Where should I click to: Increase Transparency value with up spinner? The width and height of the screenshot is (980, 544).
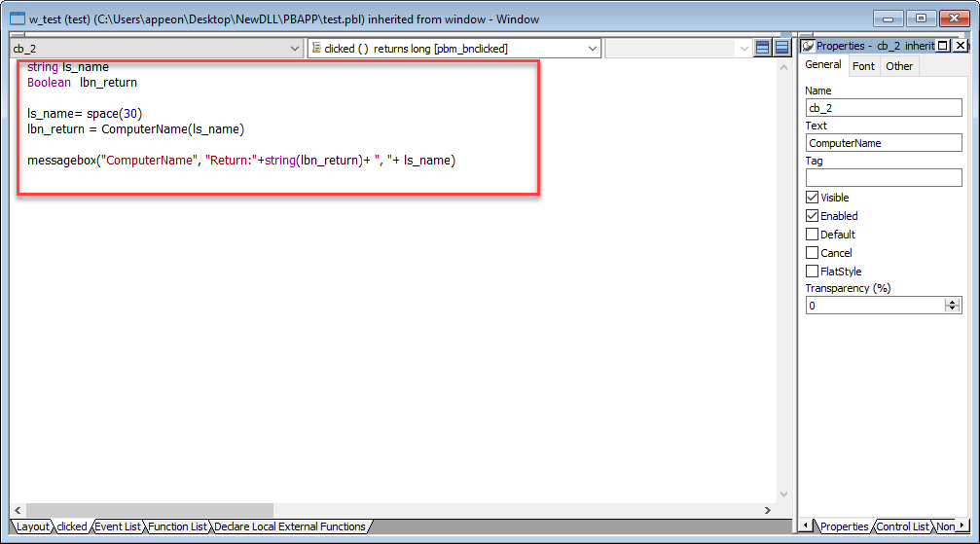pos(952,302)
